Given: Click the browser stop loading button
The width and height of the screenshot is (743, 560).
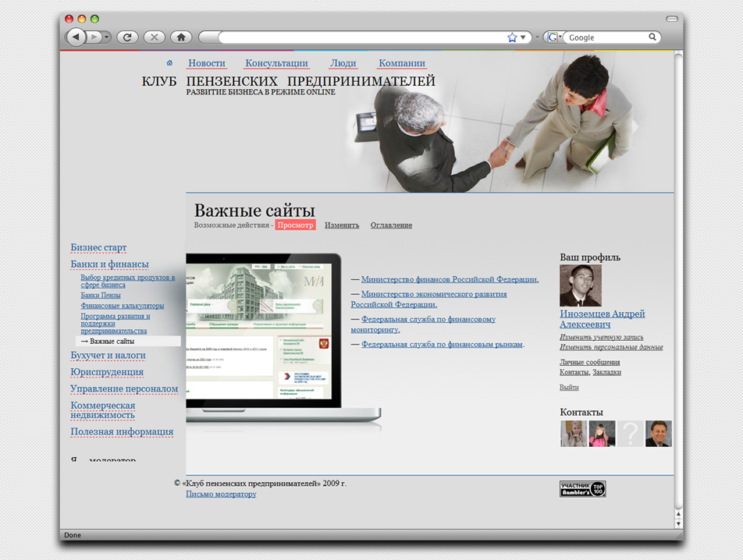Looking at the screenshot, I should pyautogui.click(x=154, y=37).
